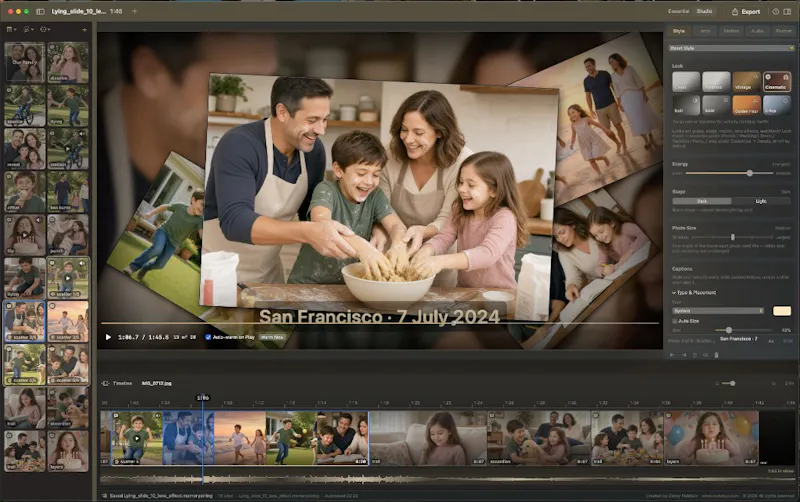Switch to the Audio tab
The width and height of the screenshot is (800, 502).
click(757, 31)
